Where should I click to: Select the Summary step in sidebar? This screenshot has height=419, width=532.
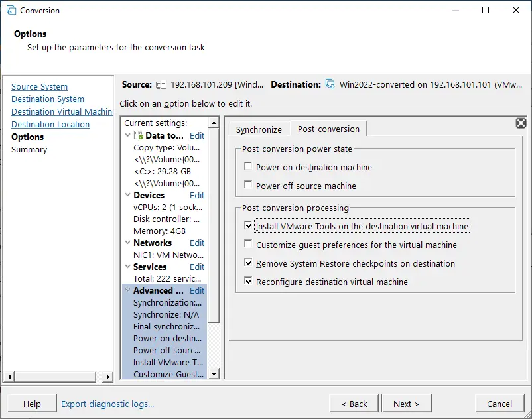click(29, 149)
